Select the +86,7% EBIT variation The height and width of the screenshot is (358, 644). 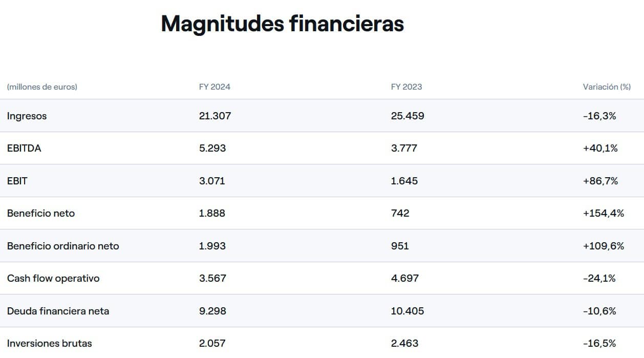coord(600,181)
